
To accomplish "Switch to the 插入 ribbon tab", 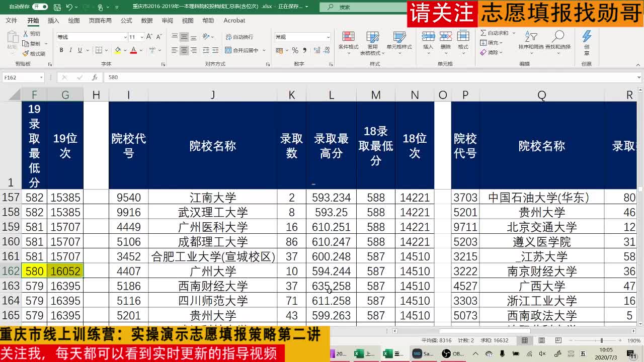I will coord(53,21).
